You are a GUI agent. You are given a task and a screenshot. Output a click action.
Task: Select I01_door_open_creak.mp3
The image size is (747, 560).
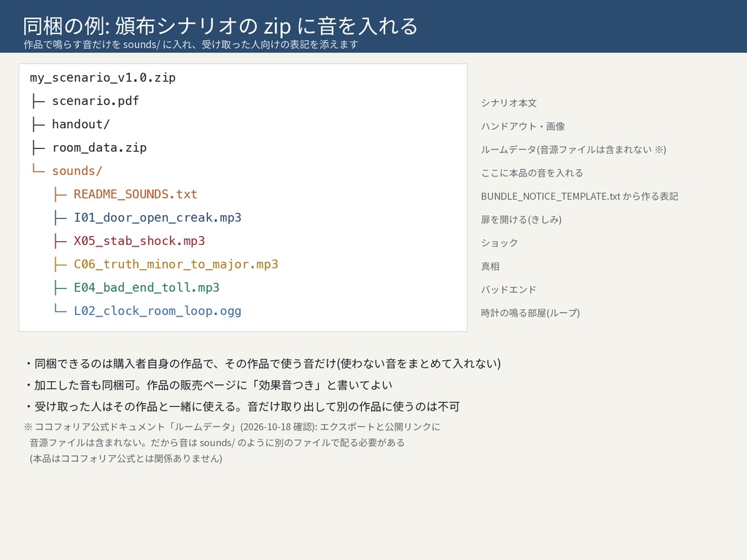[158, 217]
